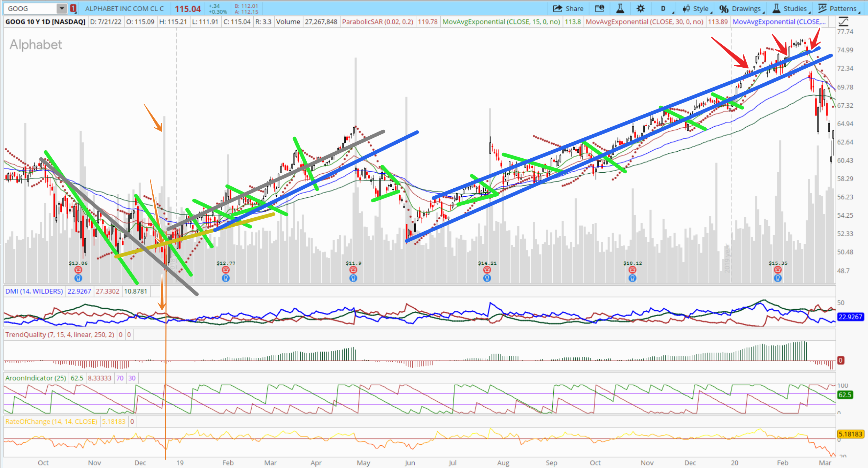Click the red symbol link color box
Screen dimensions: 868x468
(73, 8)
